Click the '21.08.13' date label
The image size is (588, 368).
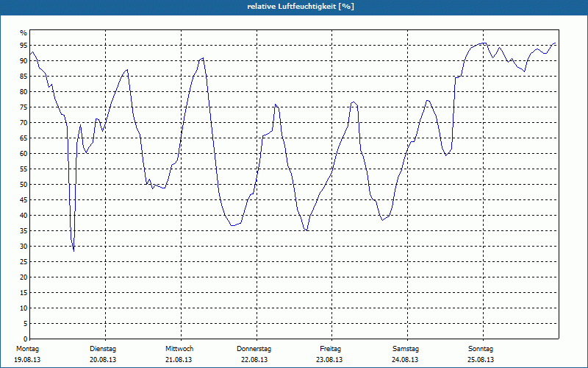pos(179,360)
